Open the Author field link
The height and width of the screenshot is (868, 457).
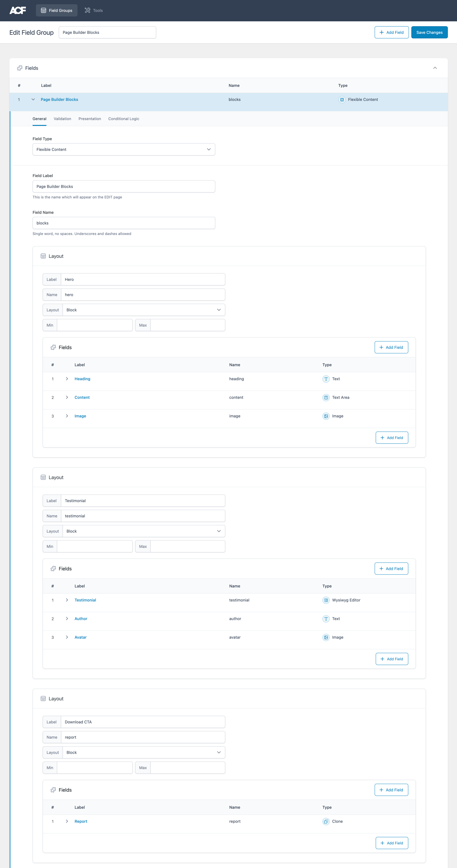pyautogui.click(x=81, y=619)
